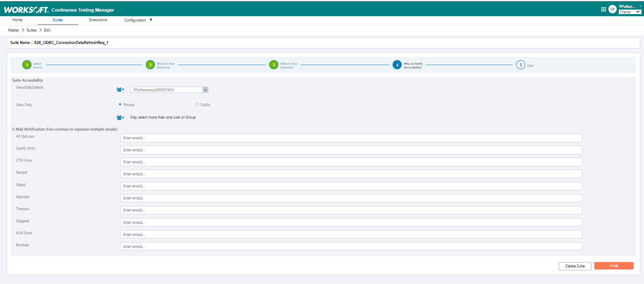
Task: Select the Private radio button
Action: pyautogui.click(x=120, y=104)
